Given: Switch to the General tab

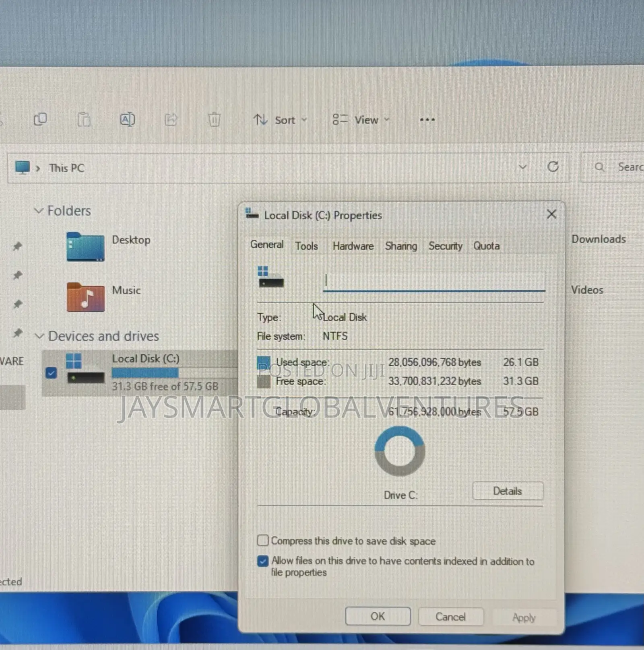Looking at the screenshot, I should click(x=267, y=245).
